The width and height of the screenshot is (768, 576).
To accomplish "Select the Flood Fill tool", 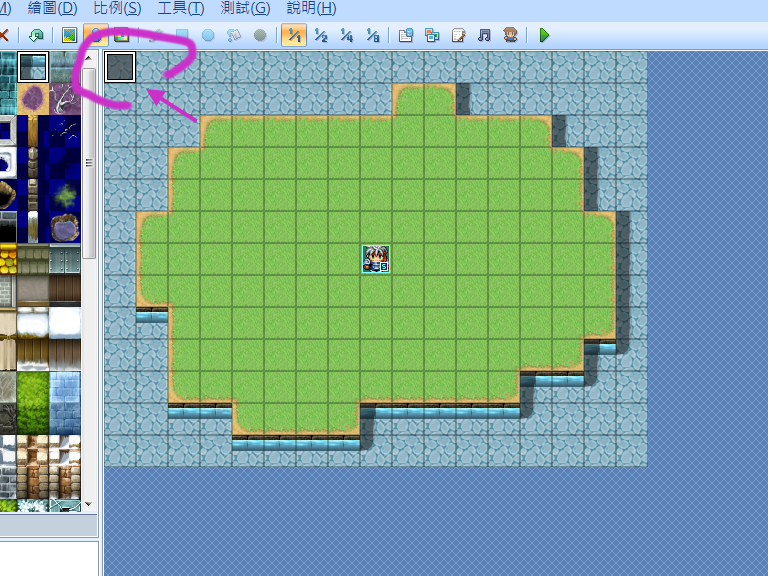I will click(234, 35).
